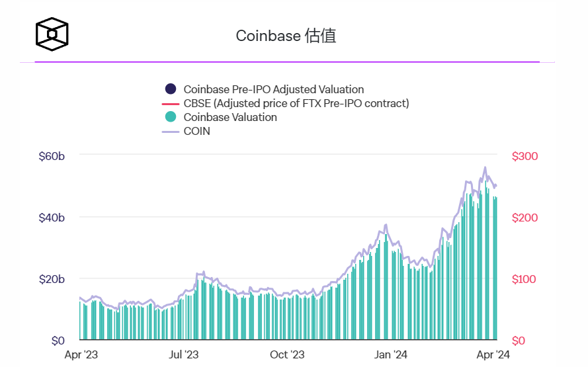
Task: Click the lavender COIN legend line marker
Action: (x=171, y=132)
